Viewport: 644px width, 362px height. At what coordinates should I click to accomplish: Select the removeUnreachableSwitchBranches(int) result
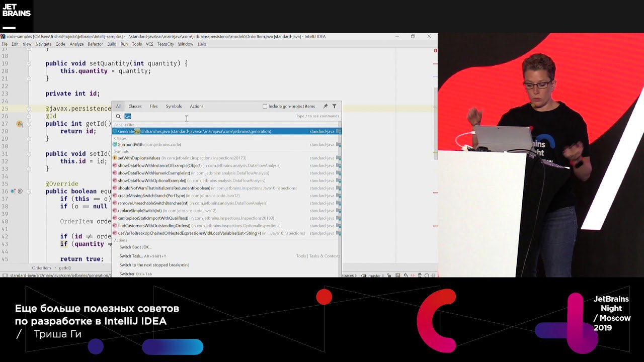(226, 203)
